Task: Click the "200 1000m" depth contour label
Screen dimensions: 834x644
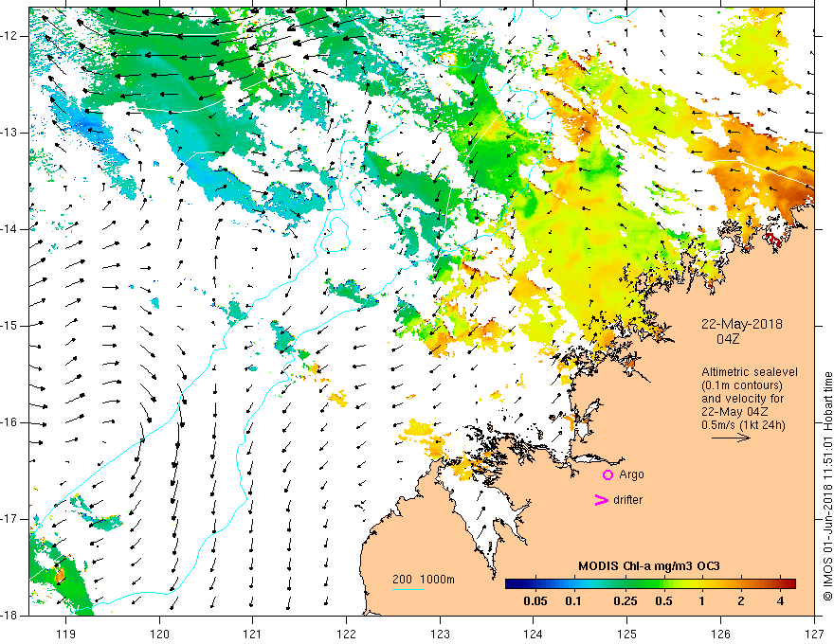Action: 424,580
